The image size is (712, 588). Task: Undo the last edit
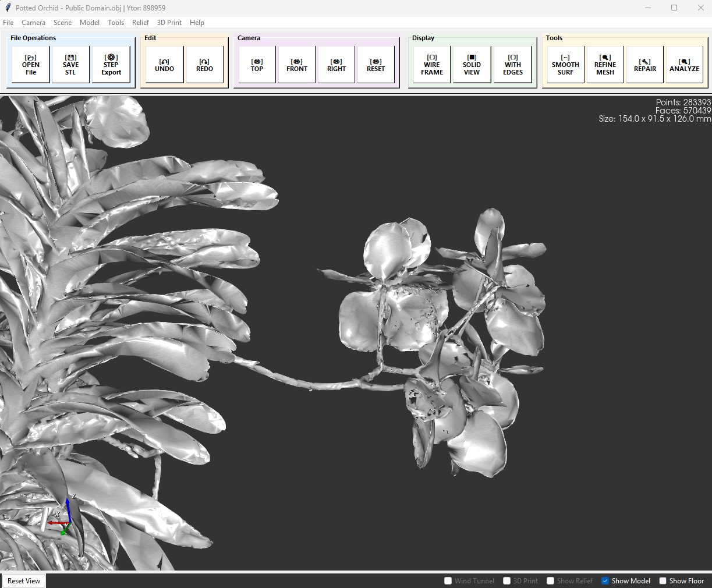pos(165,65)
